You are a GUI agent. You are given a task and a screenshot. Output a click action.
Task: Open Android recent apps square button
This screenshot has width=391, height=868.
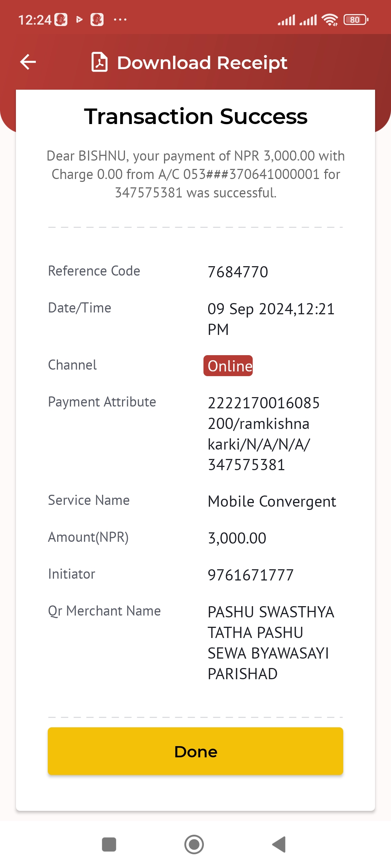(x=109, y=844)
